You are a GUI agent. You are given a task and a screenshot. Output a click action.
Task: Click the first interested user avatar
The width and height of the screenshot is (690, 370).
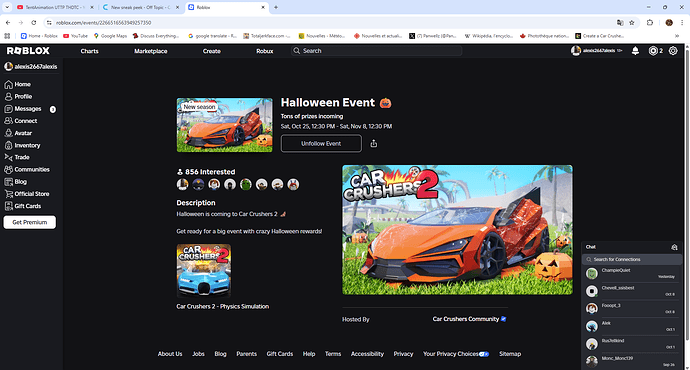coord(182,184)
